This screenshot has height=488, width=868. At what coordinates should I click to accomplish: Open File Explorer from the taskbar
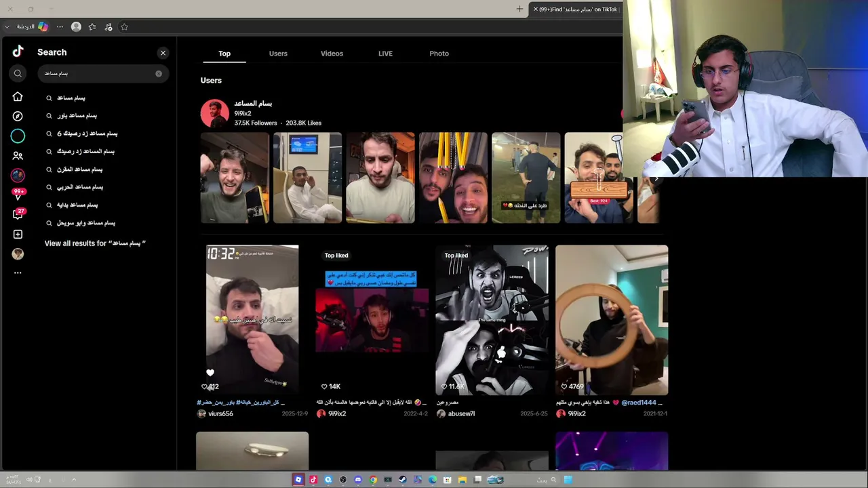coord(462,480)
